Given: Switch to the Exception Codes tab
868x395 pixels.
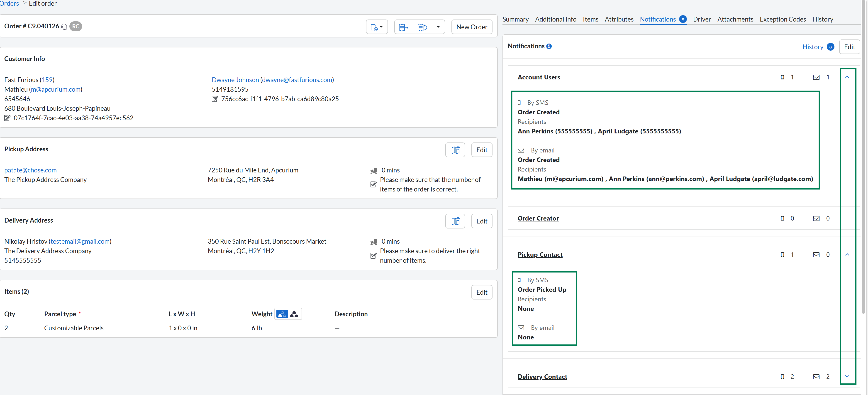Looking at the screenshot, I should (783, 19).
